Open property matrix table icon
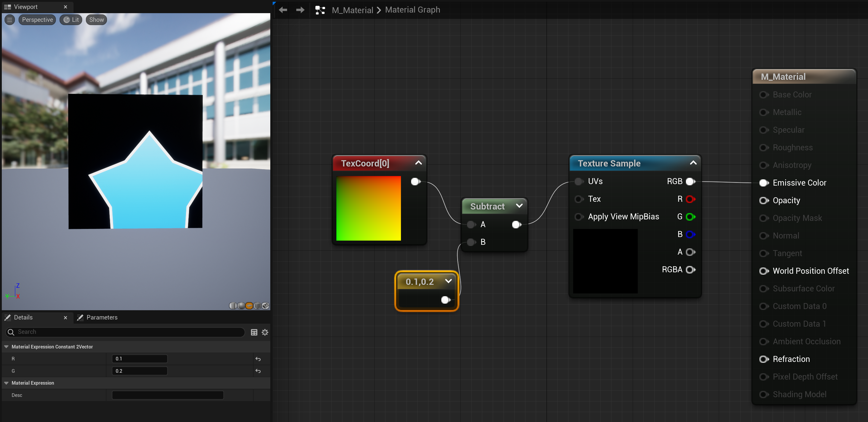The height and width of the screenshot is (422, 868). pos(254,332)
